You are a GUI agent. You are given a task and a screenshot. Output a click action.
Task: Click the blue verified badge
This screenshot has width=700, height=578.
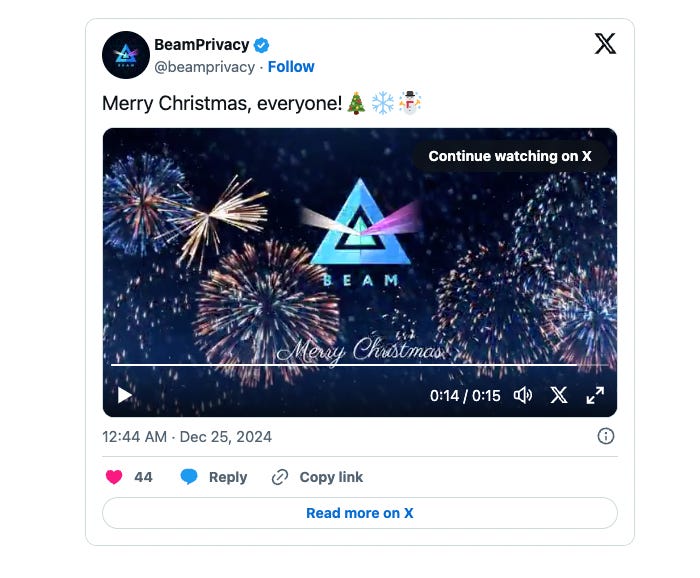point(261,45)
